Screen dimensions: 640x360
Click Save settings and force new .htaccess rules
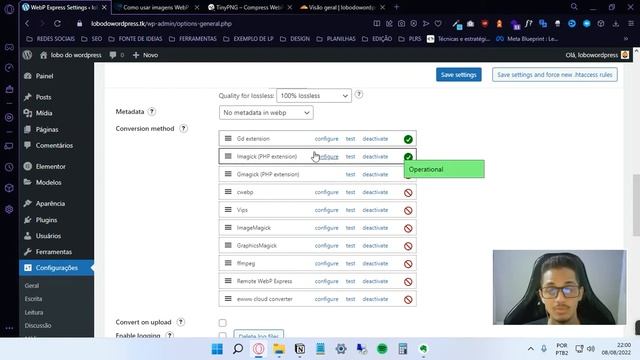click(x=554, y=75)
